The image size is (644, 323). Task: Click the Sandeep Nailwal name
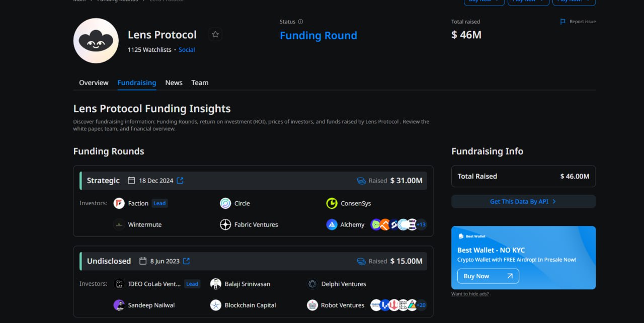[x=151, y=305]
